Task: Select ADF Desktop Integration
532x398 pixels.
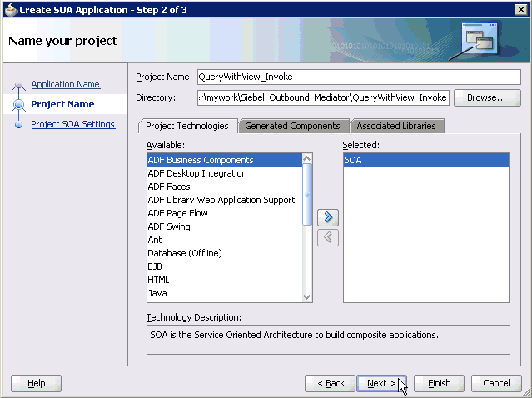Action: [x=224, y=173]
